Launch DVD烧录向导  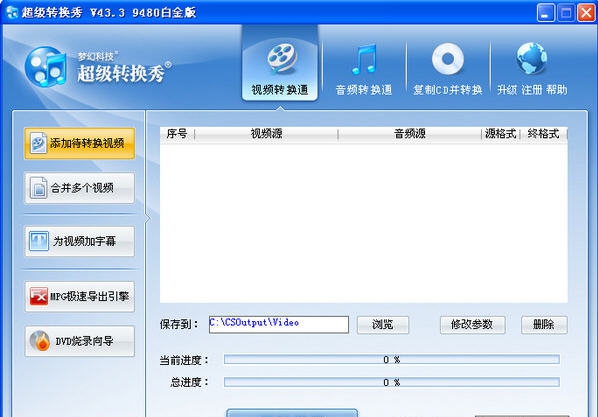(79, 341)
